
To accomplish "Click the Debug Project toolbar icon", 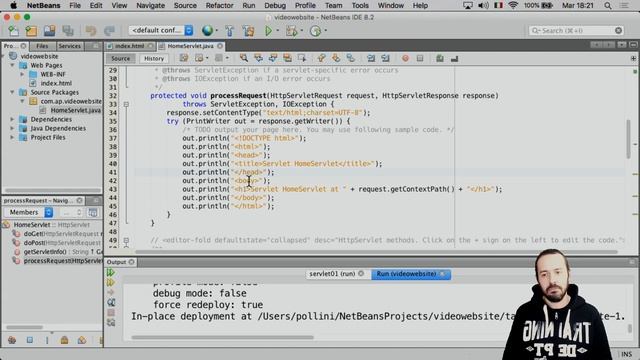I will tap(291, 31).
